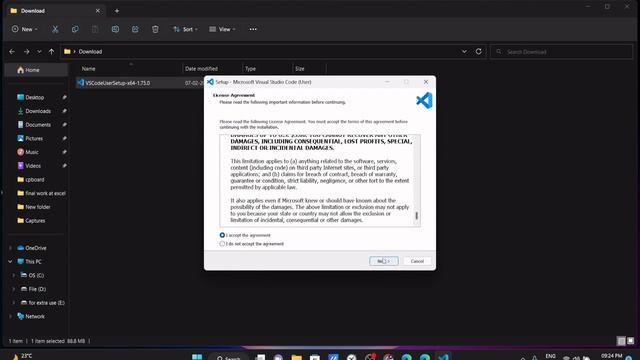Viewport: 640px width, 360px height.
Task: Click the taskbar Search box
Action: coord(229,358)
